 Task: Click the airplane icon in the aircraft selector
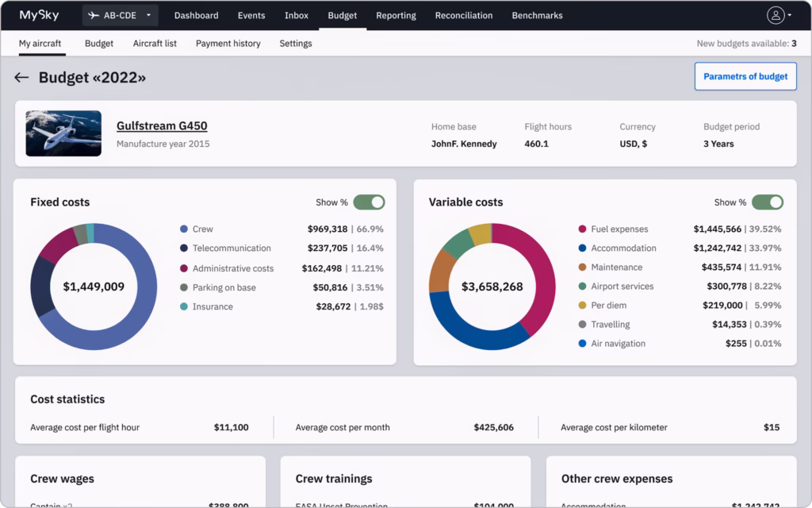[x=94, y=15]
